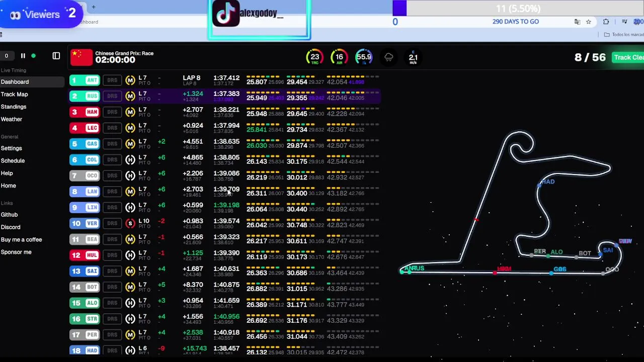Click the wind speed indicator 2.1 m/s
The image size is (644, 362).
click(x=413, y=57)
